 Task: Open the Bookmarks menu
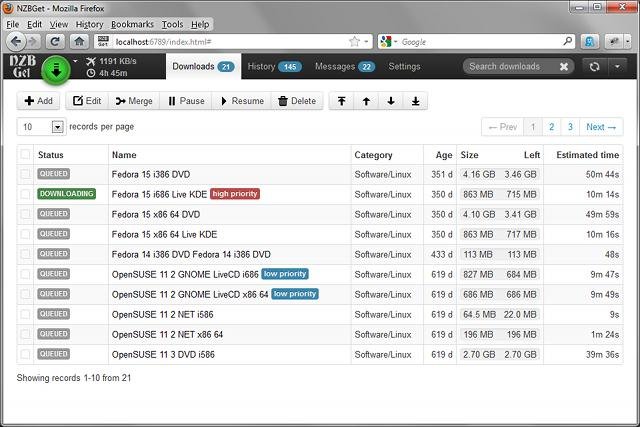tap(132, 24)
